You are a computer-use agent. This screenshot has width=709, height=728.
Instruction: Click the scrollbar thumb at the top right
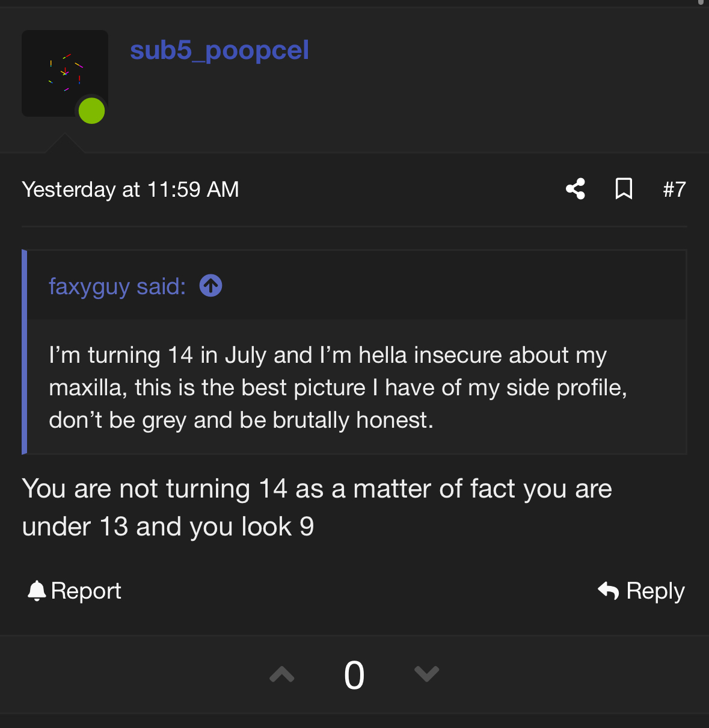click(701, 2)
